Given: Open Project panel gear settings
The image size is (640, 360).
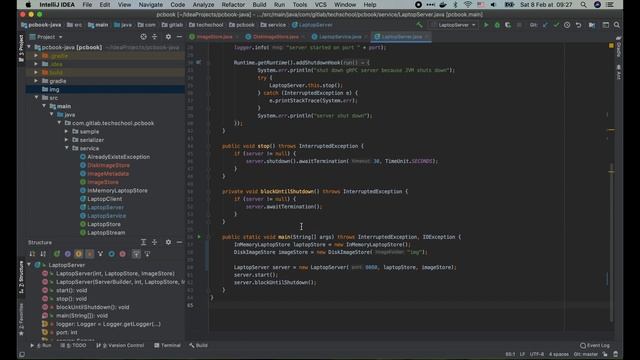Looking at the screenshot, I should click(x=168, y=37).
